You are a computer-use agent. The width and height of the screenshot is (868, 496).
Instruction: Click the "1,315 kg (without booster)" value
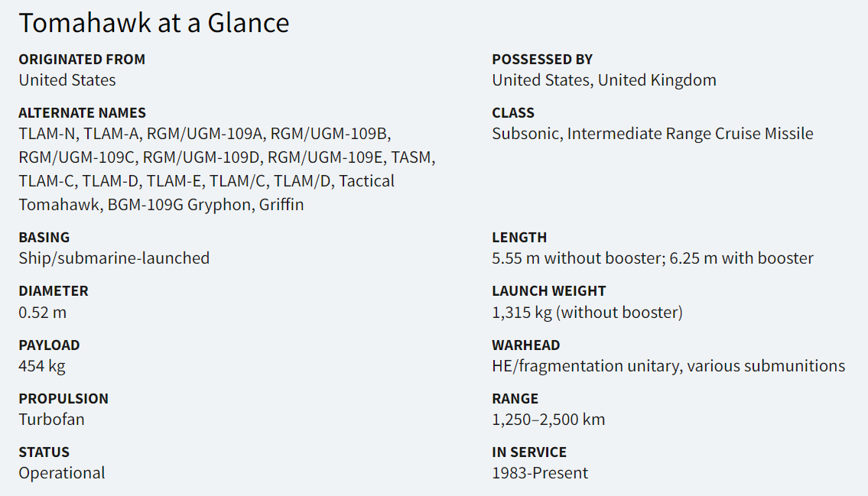(x=587, y=312)
